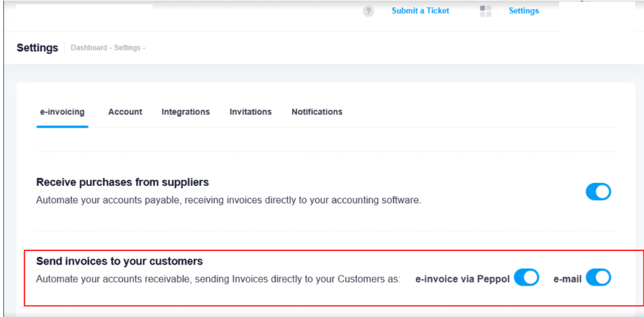Click the accounts payable description text
Image resolution: width=644 pixels, height=317 pixels.
[228, 200]
